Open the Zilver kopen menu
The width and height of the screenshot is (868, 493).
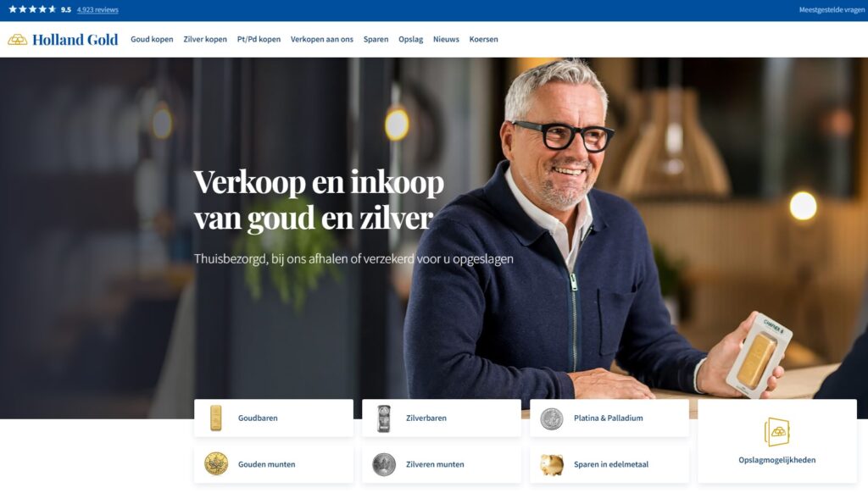point(205,39)
